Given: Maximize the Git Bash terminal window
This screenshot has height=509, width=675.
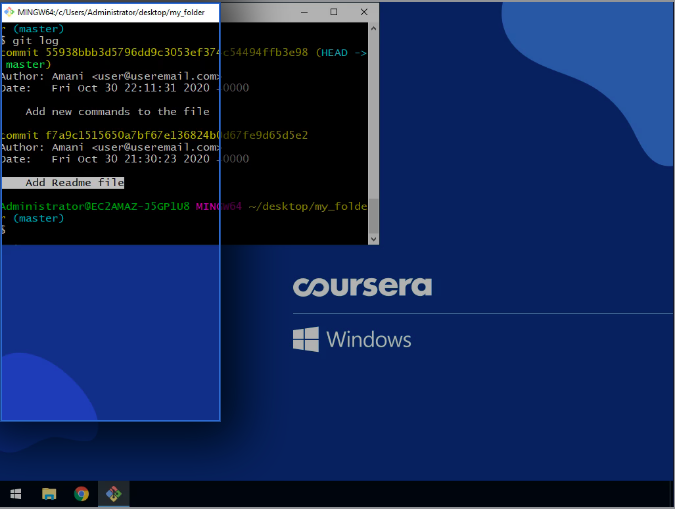Looking at the screenshot, I should coord(334,12).
